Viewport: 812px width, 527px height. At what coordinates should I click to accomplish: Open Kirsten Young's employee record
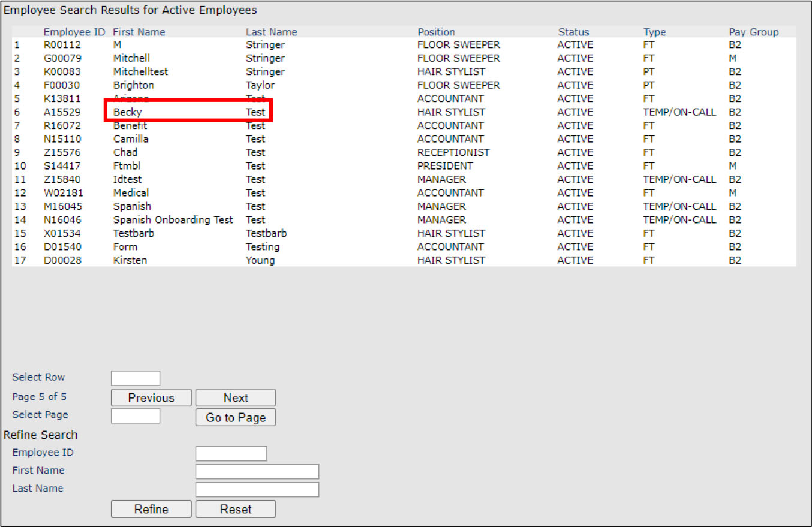point(130,260)
